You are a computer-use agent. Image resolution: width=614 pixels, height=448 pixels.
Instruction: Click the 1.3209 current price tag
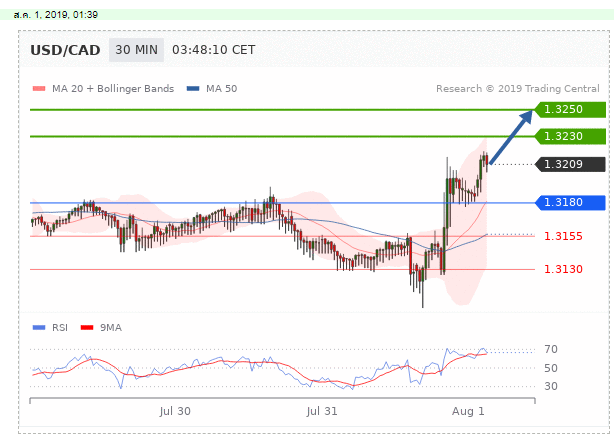[x=570, y=164]
